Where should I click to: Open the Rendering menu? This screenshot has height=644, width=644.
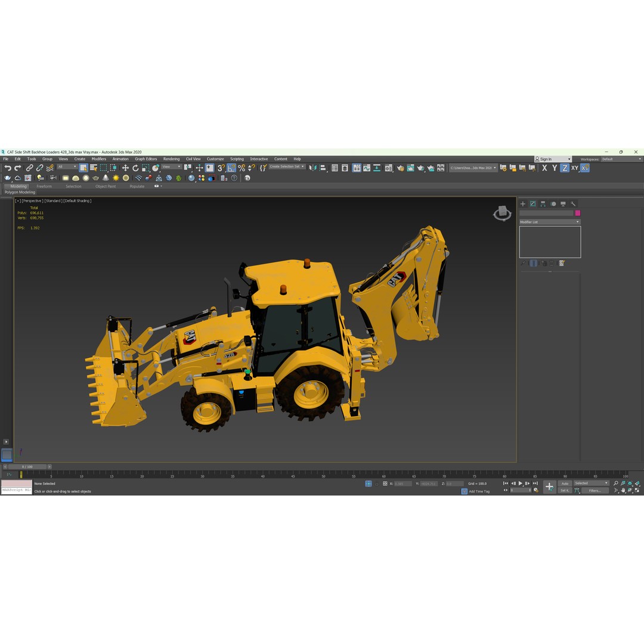[x=171, y=159]
